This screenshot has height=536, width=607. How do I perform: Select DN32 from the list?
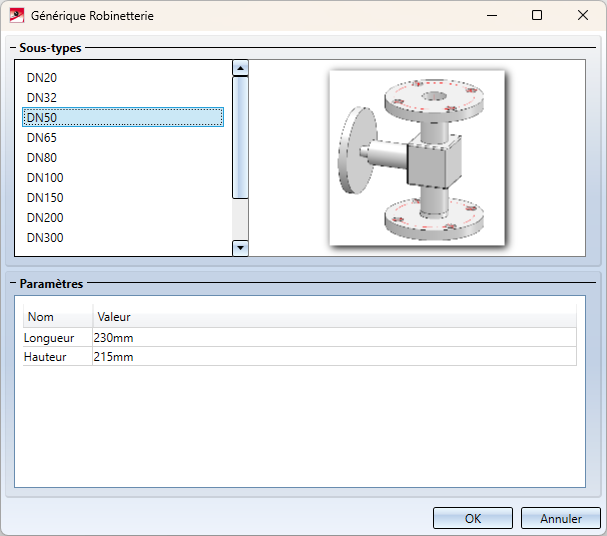click(x=42, y=98)
